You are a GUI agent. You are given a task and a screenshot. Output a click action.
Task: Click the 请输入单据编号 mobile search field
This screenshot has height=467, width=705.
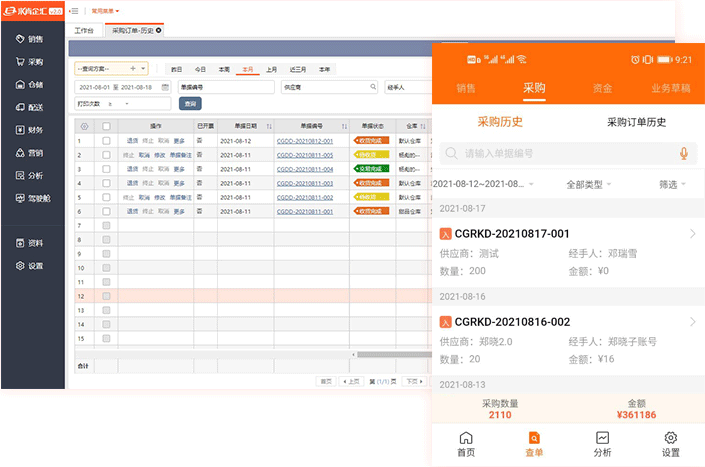click(x=560, y=153)
